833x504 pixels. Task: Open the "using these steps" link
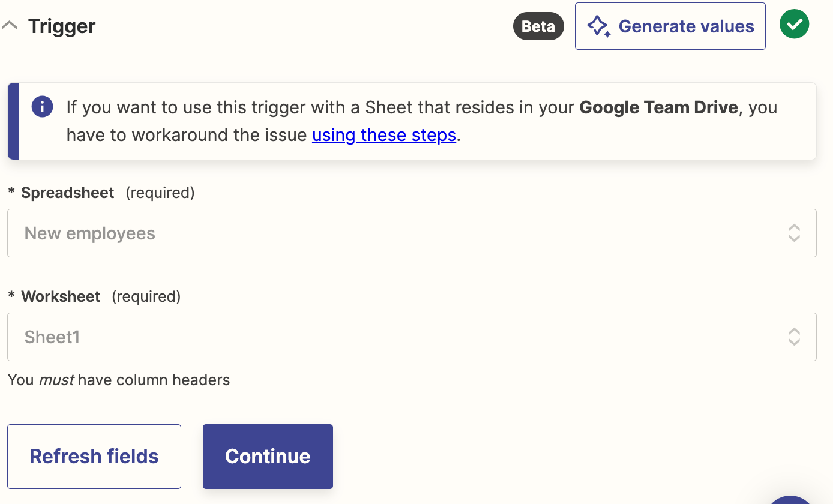point(384,135)
